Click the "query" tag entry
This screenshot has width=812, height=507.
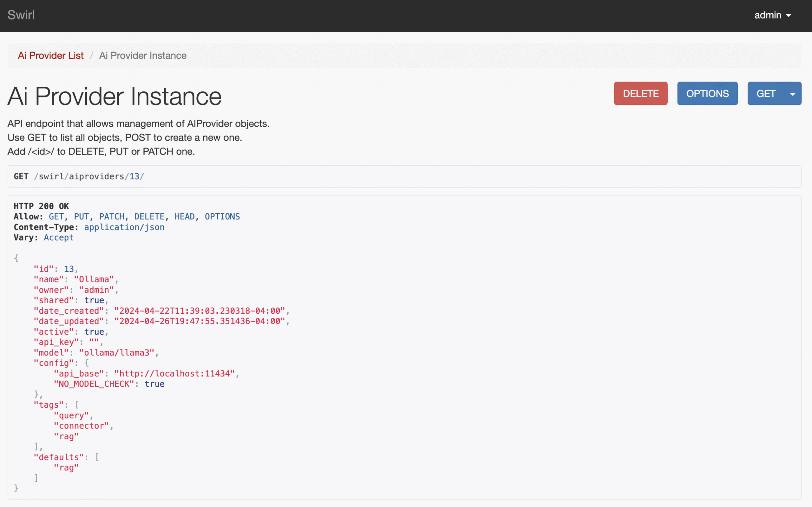[71, 415]
